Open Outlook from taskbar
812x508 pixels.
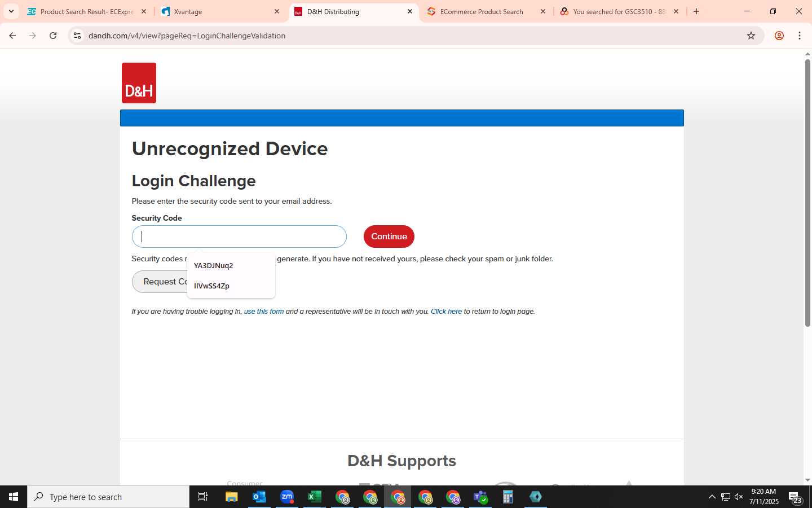pos(259,497)
